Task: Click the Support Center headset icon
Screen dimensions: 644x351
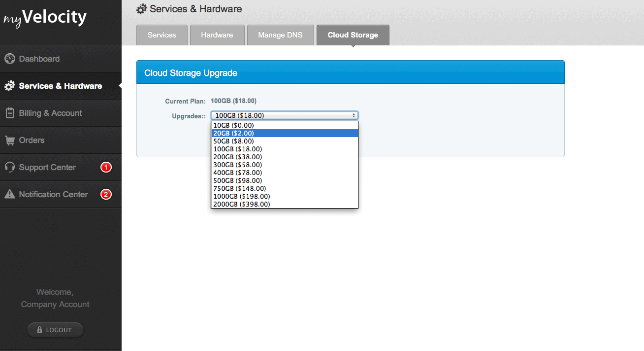Action: tap(10, 167)
